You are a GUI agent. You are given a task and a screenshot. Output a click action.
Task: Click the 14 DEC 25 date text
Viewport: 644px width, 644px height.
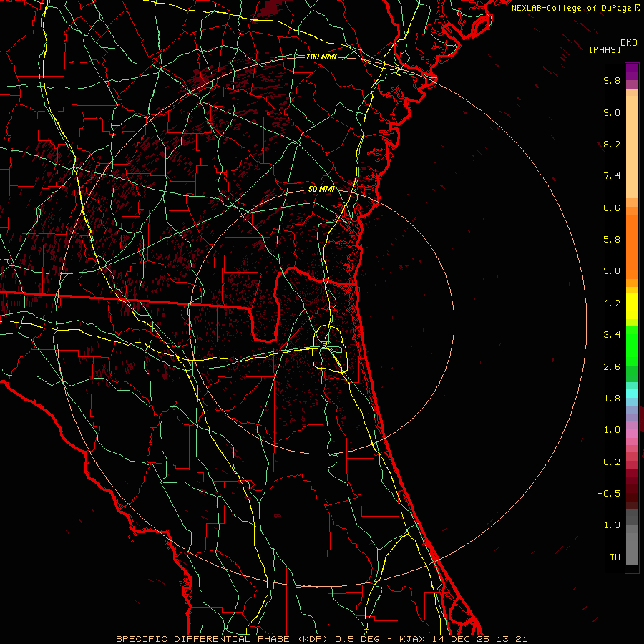pyautogui.click(x=462, y=639)
